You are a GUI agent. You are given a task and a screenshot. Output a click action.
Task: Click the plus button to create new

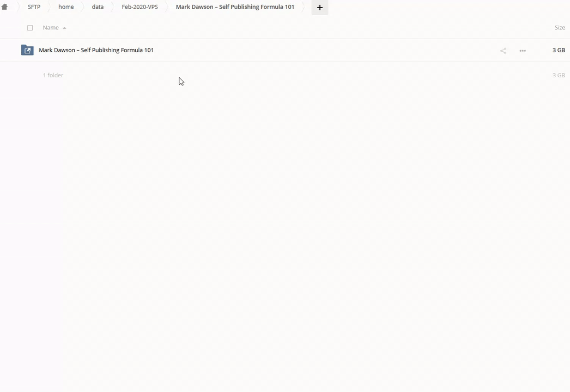(320, 7)
